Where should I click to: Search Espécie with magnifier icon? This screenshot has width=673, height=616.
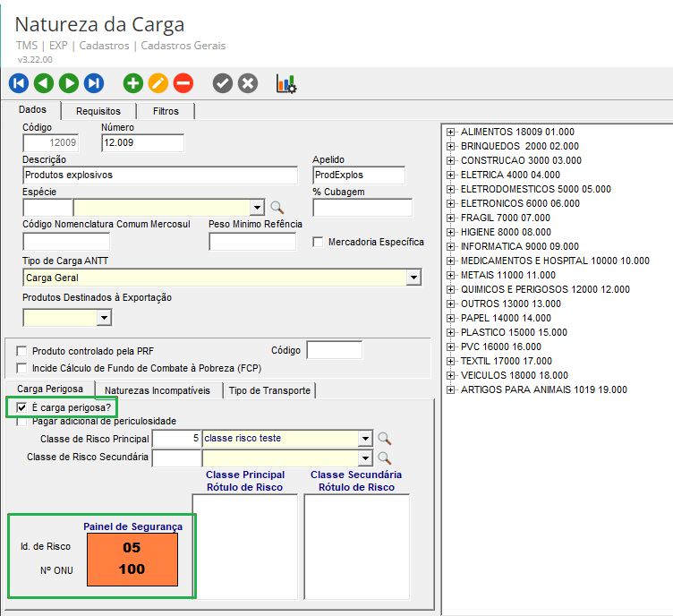[x=277, y=208]
